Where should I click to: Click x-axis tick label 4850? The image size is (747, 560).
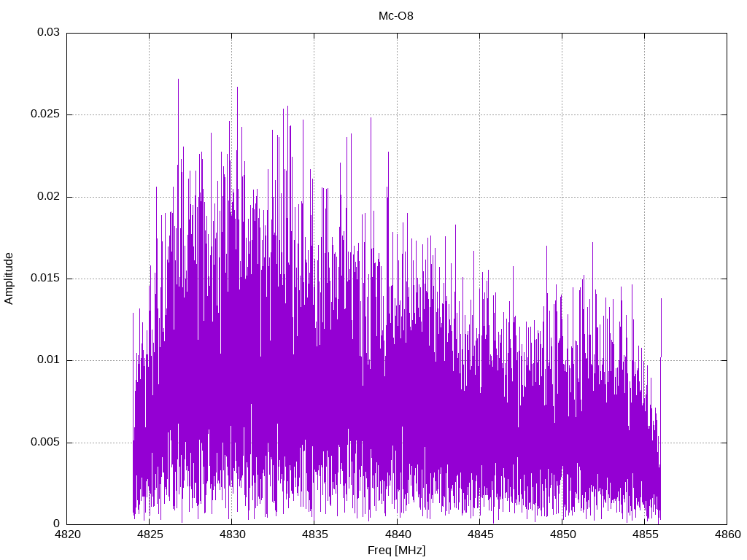(x=562, y=534)
